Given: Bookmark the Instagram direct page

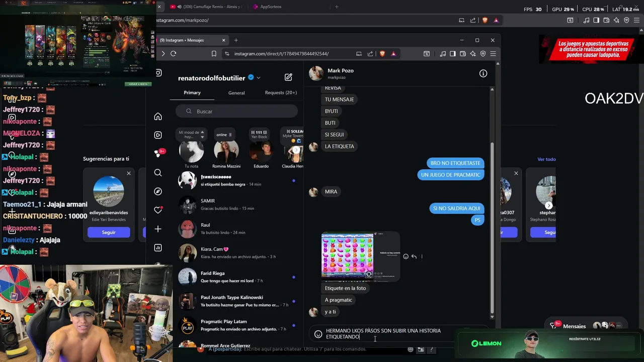Looking at the screenshot, I should pyautogui.click(x=214, y=54).
